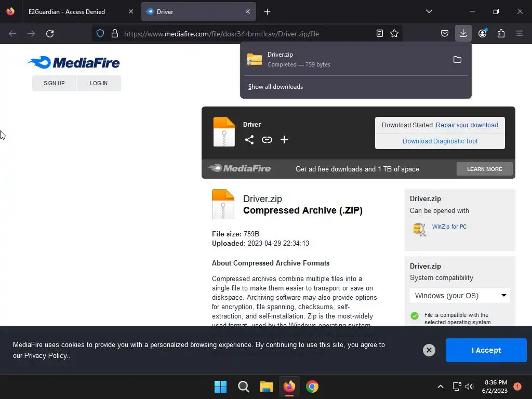Bookmark this page with the star icon

[394, 33]
